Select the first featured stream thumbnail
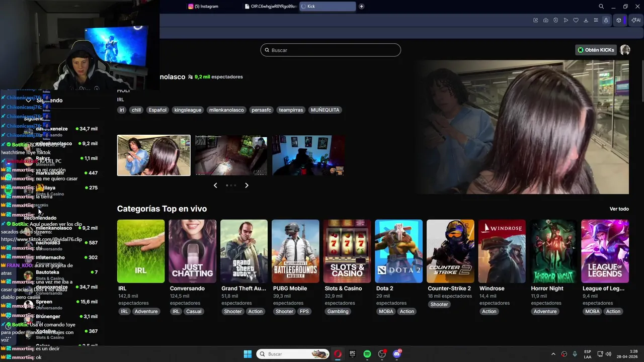The image size is (644, 362). [154, 155]
